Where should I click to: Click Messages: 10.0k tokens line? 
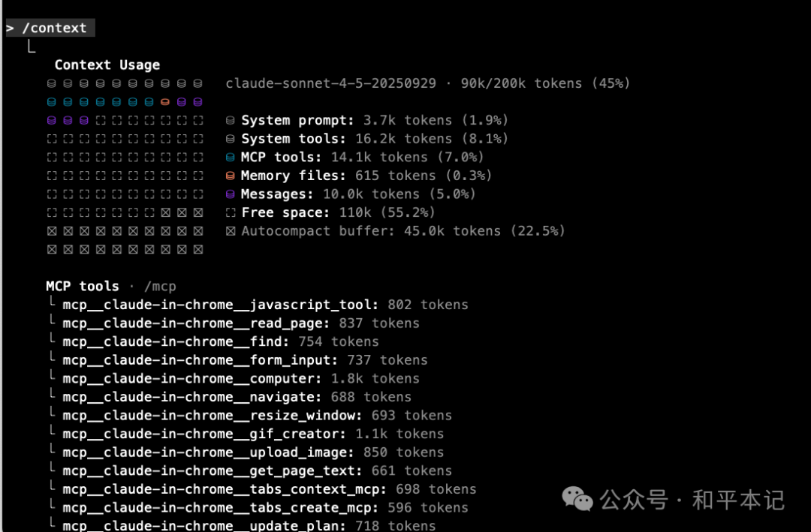coord(351,194)
